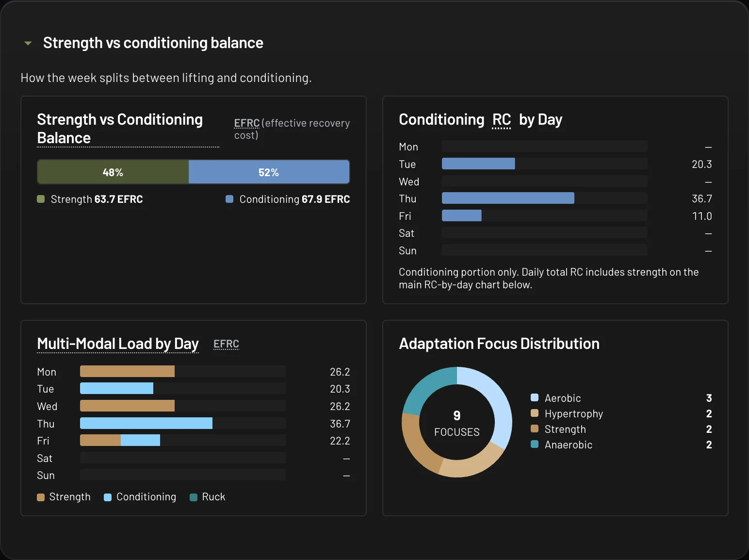Click the Conditioning legend swatch under Multi-Modal Load
This screenshot has height=560, width=749.
coord(108,497)
